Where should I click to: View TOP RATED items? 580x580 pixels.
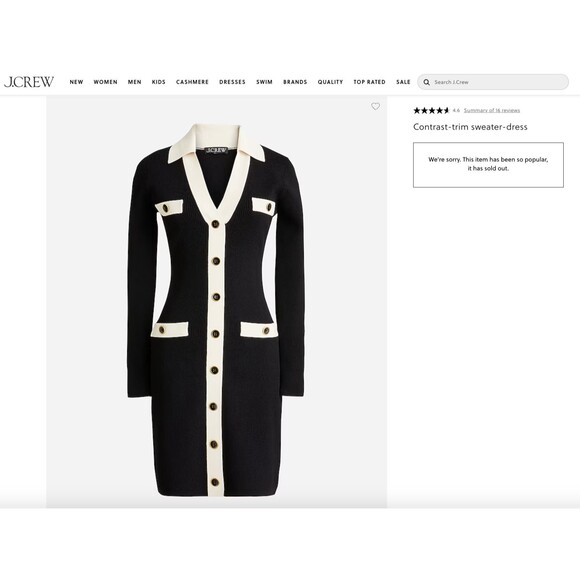[370, 82]
